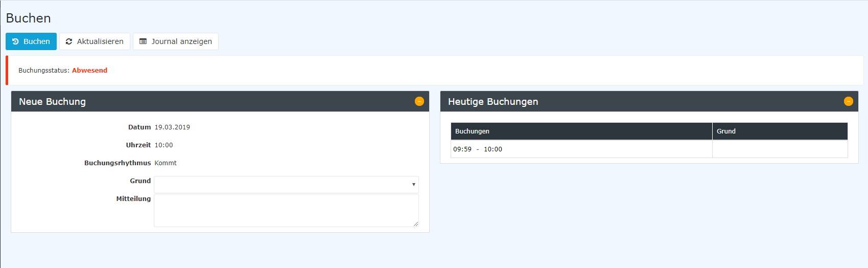
Task: Select the 09:59 - 10:00 booking row
Action: pyautogui.click(x=649, y=149)
